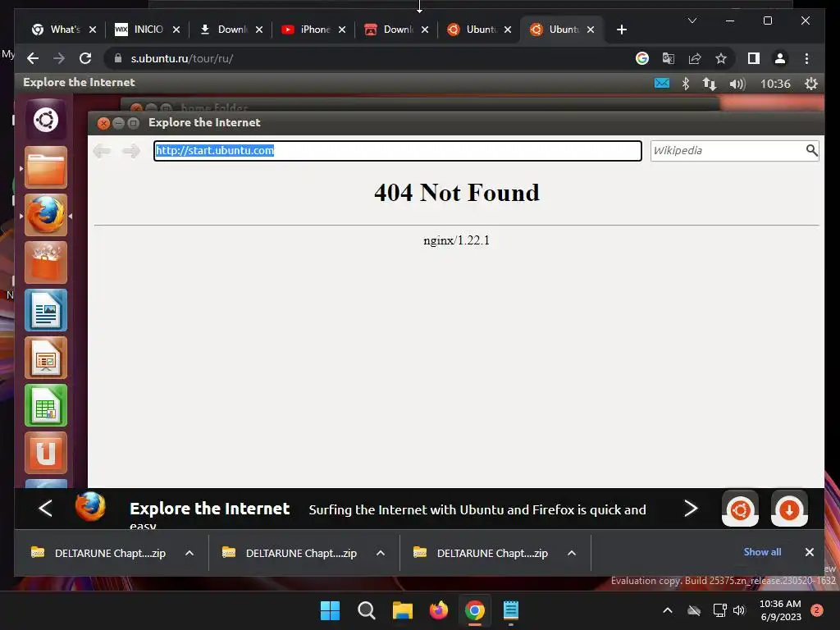Close the Chrome downloads bar
The width and height of the screenshot is (840, 630).
810,552
